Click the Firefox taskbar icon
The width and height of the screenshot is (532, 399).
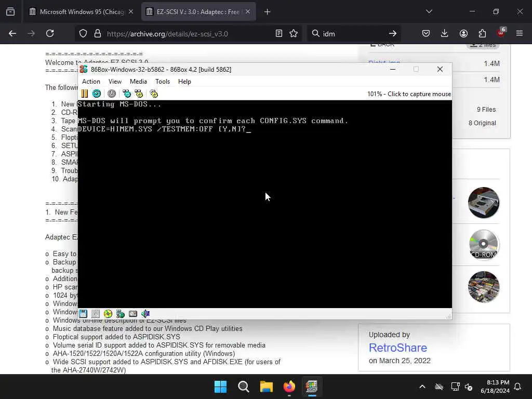[x=289, y=387]
